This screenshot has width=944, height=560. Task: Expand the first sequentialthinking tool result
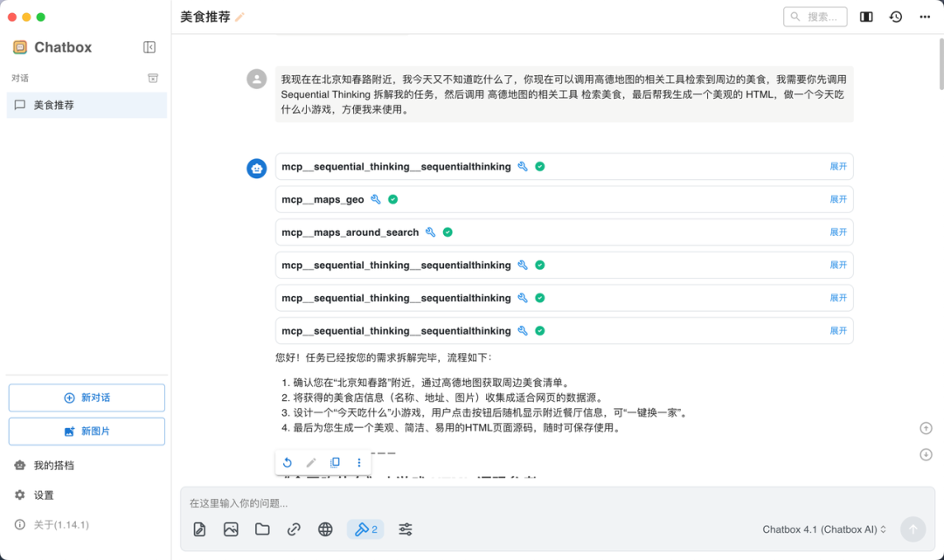(837, 166)
